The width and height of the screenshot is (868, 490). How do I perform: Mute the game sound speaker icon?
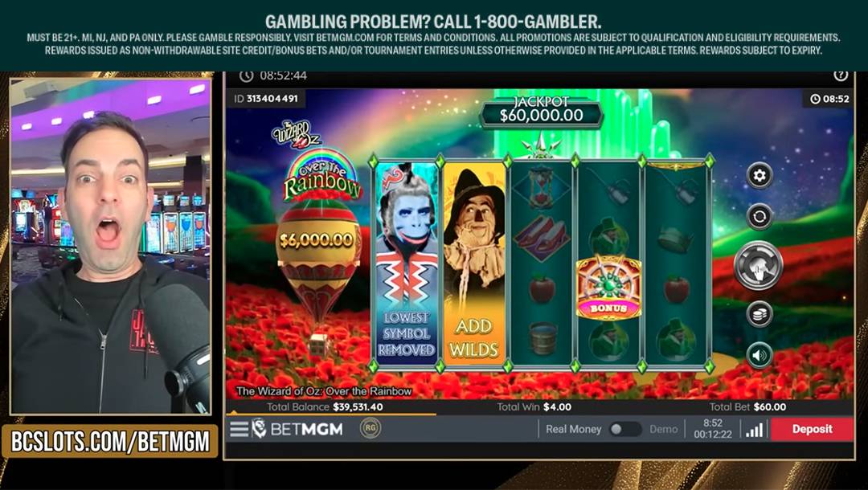(759, 355)
